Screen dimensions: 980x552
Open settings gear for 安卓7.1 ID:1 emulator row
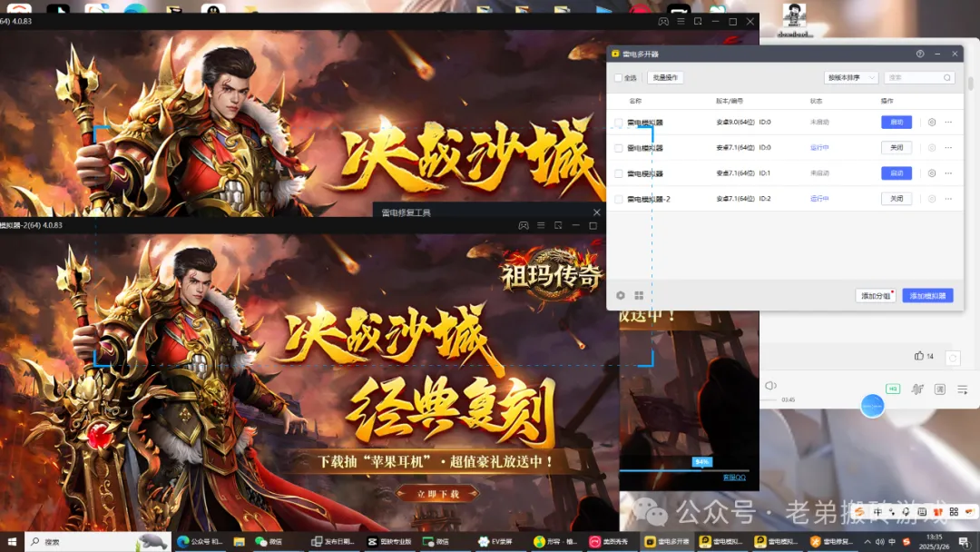pos(932,173)
